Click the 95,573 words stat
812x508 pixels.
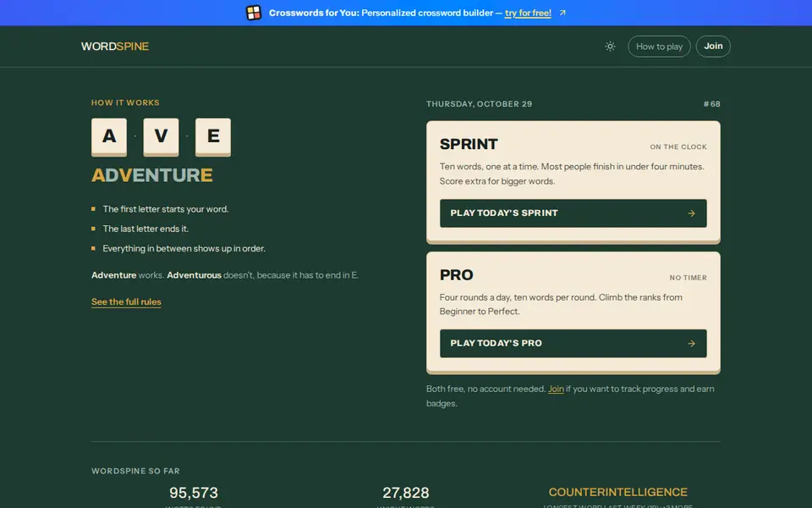[x=194, y=493]
